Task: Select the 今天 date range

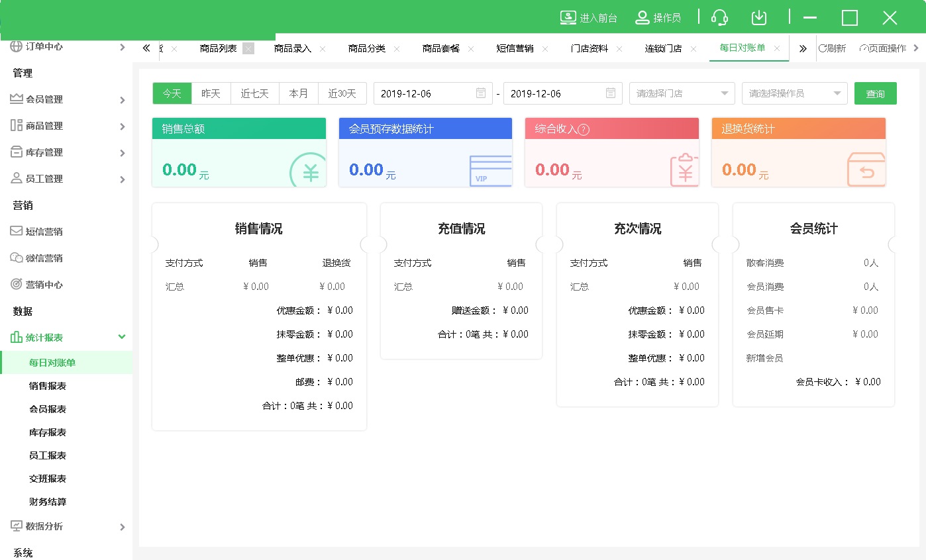Action: coord(172,93)
